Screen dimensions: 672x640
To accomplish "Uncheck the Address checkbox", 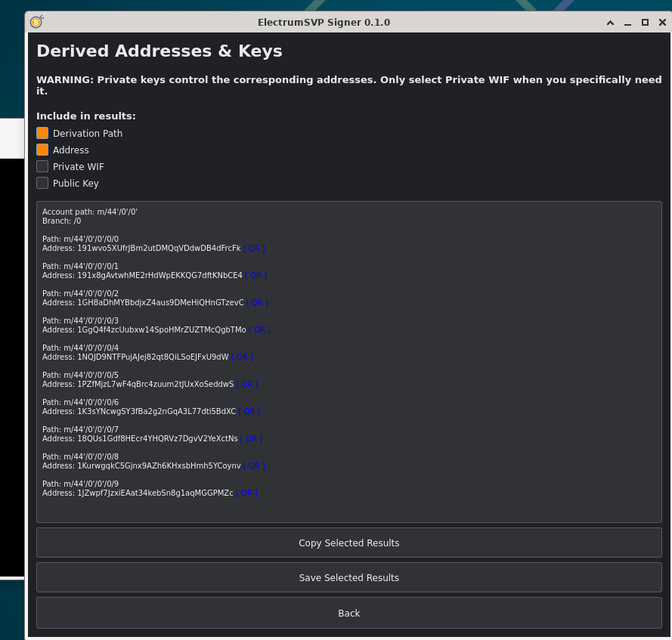I will click(x=42, y=150).
